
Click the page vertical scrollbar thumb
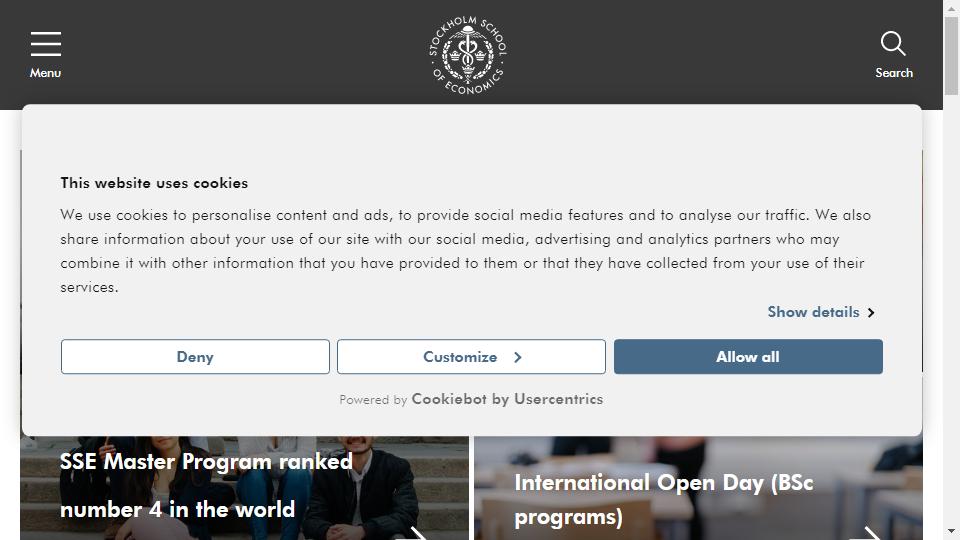coord(951,56)
